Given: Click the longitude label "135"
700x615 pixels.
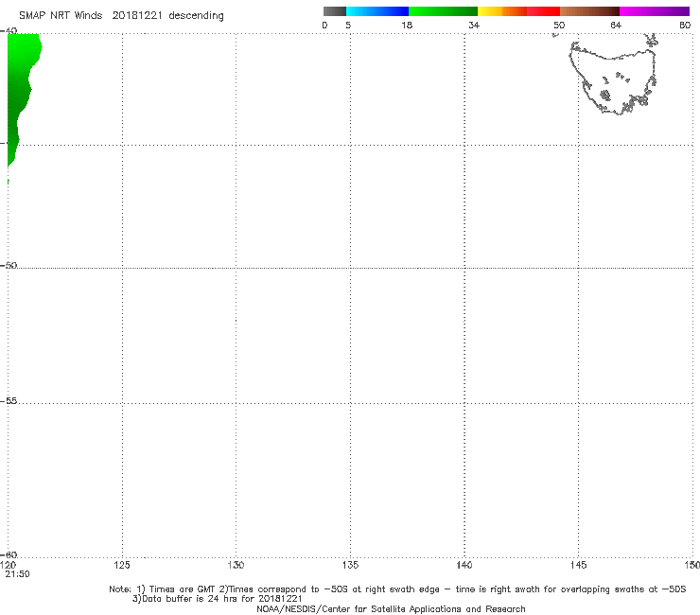Looking at the screenshot, I should [350, 566].
